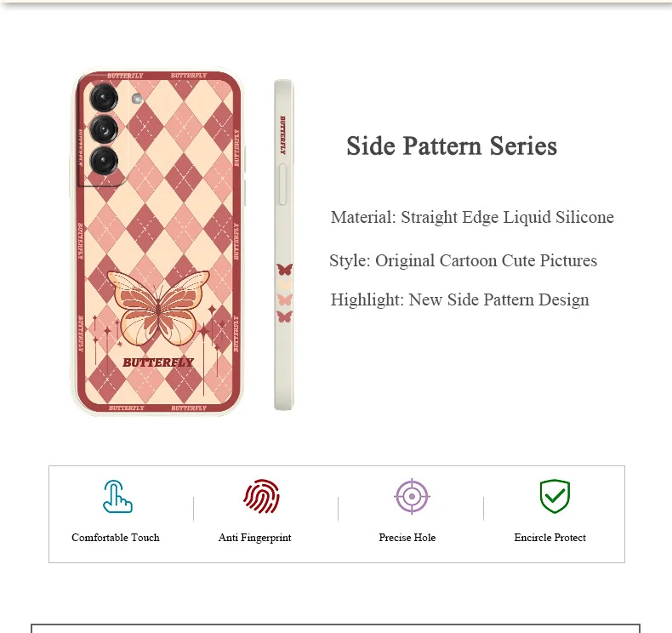Viewport: 672px width, 633px height.
Task: Click the green Encircle Protect shield icon
Action: point(555,496)
